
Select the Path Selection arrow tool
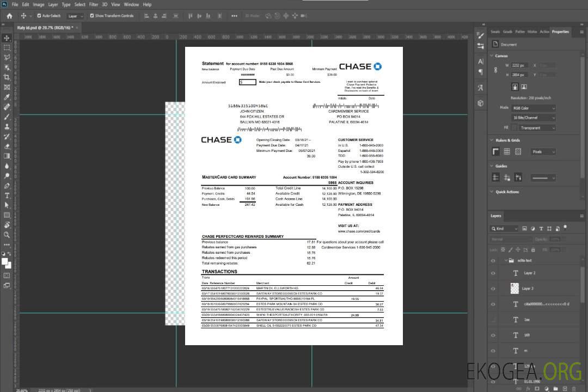tap(7, 205)
